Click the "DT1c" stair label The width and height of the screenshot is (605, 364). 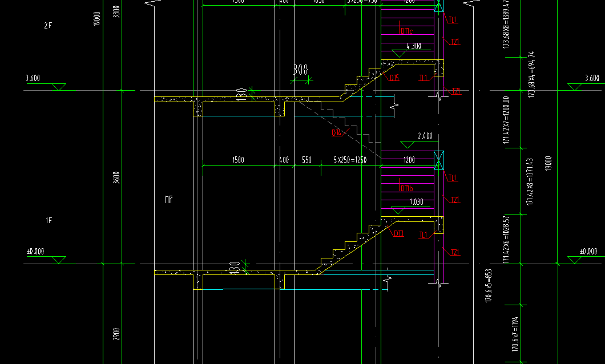(x=407, y=31)
